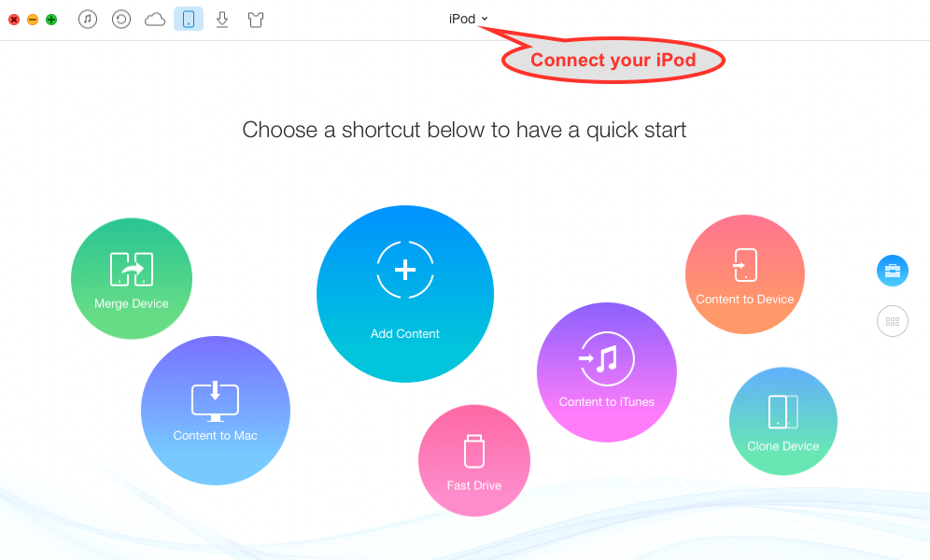Switch to toolbox shortcut view icon

(893, 271)
